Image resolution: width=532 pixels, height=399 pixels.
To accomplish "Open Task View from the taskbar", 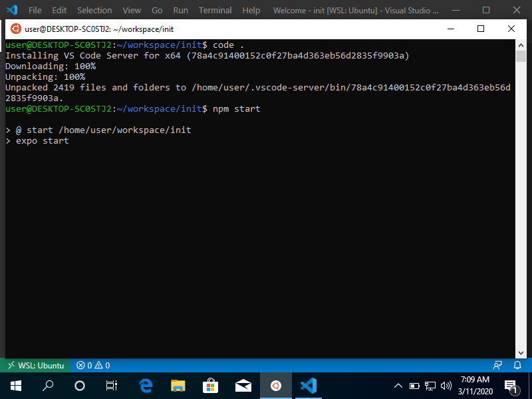I will (112, 386).
